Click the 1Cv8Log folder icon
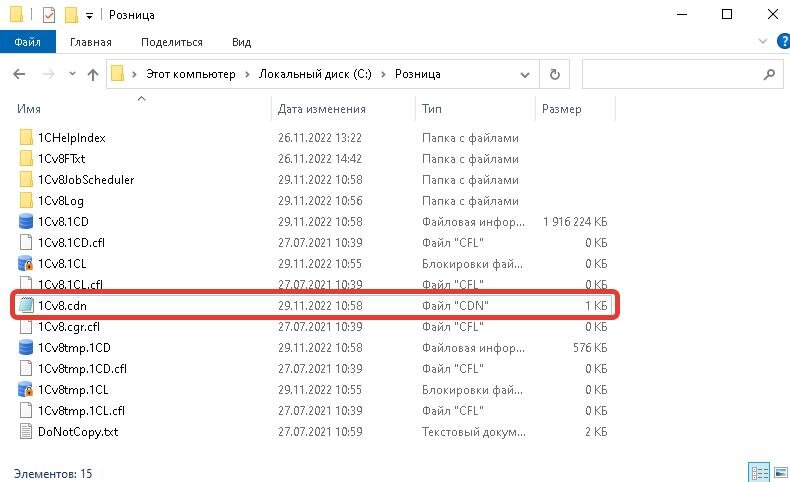The height and width of the screenshot is (482, 790). pos(26,201)
